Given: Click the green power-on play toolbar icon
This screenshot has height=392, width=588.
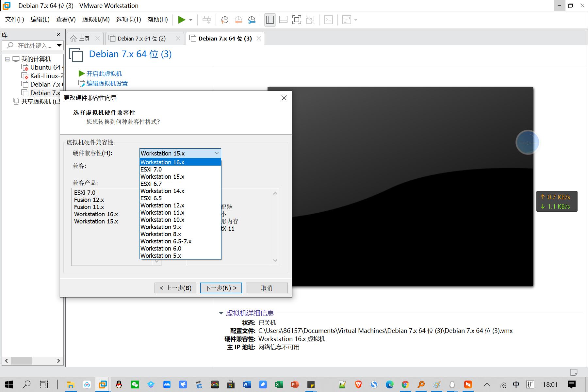Looking at the screenshot, I should pyautogui.click(x=182, y=20).
